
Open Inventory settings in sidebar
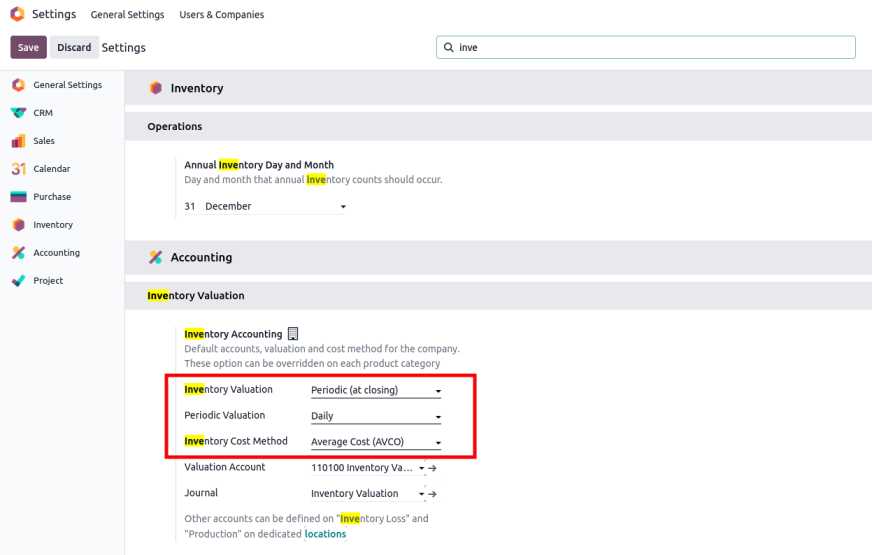coord(52,225)
